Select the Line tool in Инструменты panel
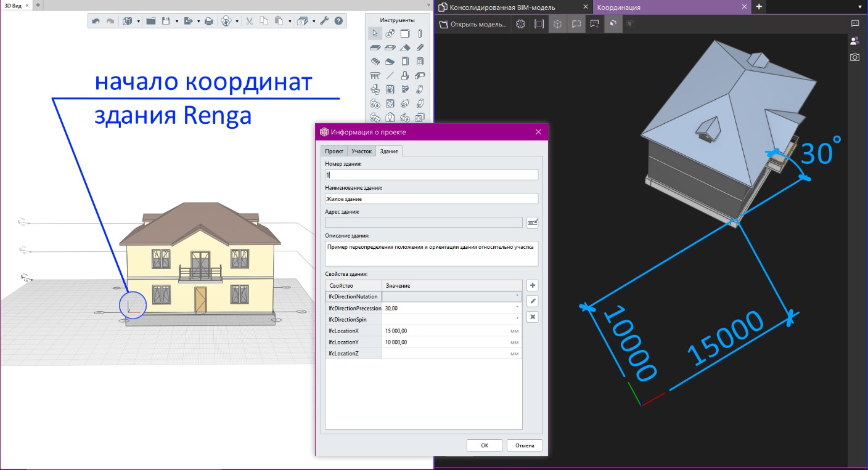The width and height of the screenshot is (868, 470). [x=390, y=76]
